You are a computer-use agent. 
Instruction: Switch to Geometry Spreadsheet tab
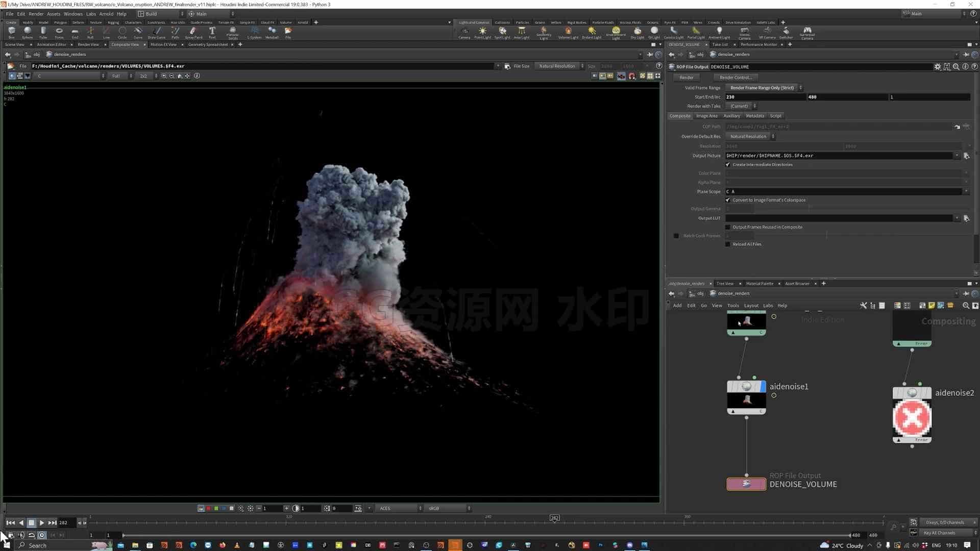click(x=208, y=44)
